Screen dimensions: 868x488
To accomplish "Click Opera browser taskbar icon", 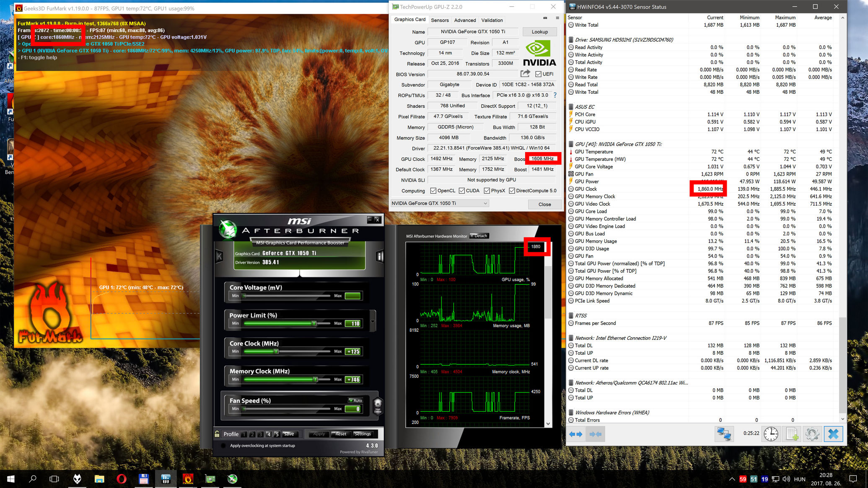I will [122, 479].
